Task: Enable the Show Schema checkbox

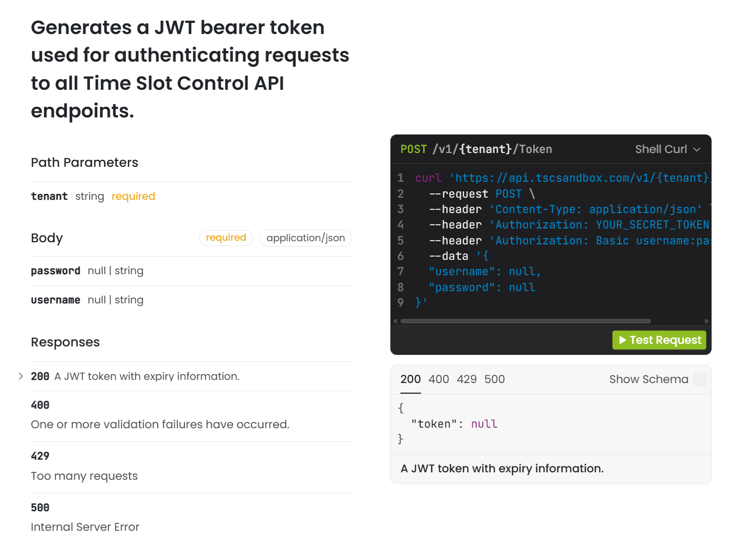Action: pyautogui.click(x=700, y=379)
